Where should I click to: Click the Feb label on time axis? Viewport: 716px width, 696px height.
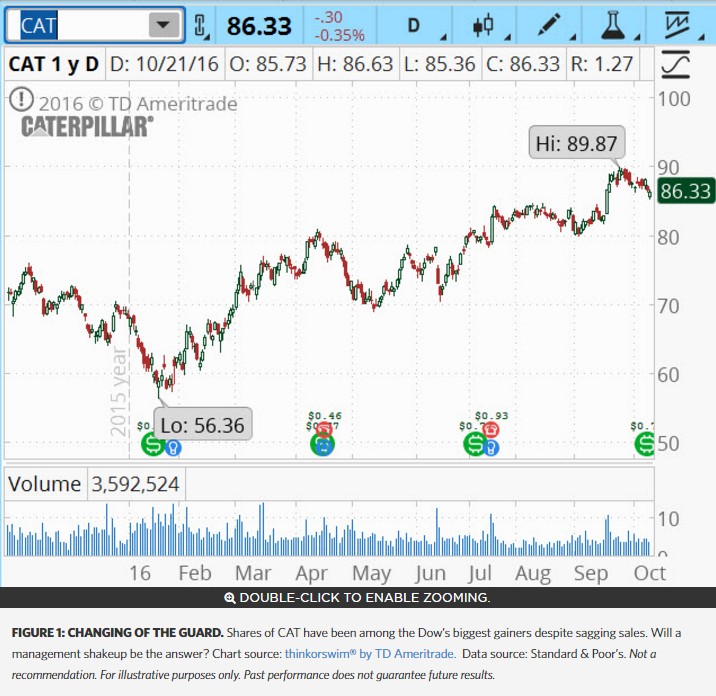[195, 573]
